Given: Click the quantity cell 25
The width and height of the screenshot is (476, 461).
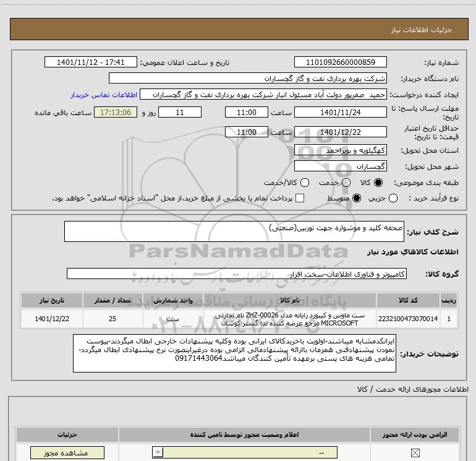Looking at the screenshot, I should coord(113,319).
